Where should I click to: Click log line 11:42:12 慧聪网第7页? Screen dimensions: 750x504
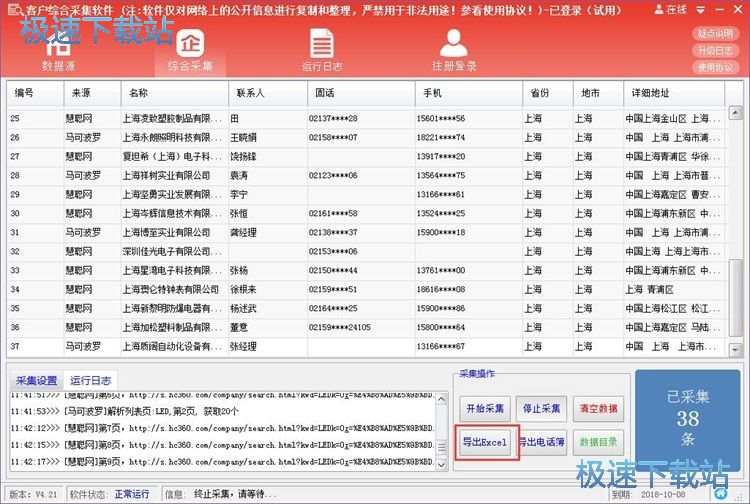tap(222, 428)
